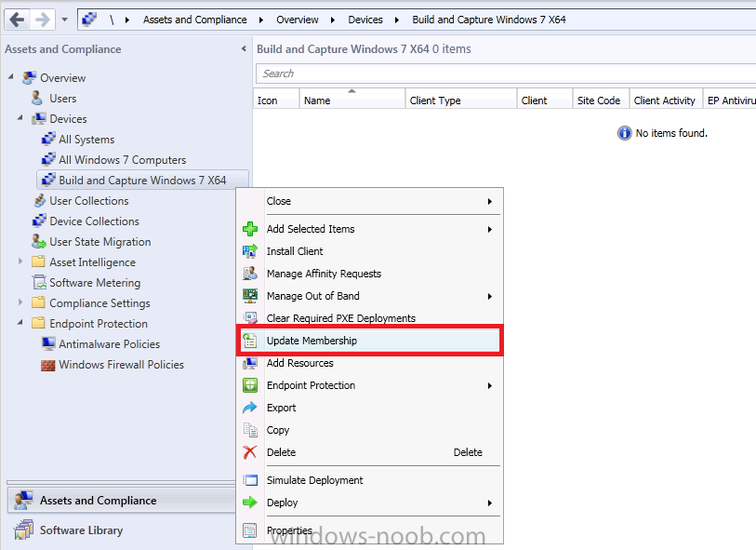Viewport: 756px width, 550px height.
Task: Click the Search field in the device list
Action: click(x=506, y=74)
